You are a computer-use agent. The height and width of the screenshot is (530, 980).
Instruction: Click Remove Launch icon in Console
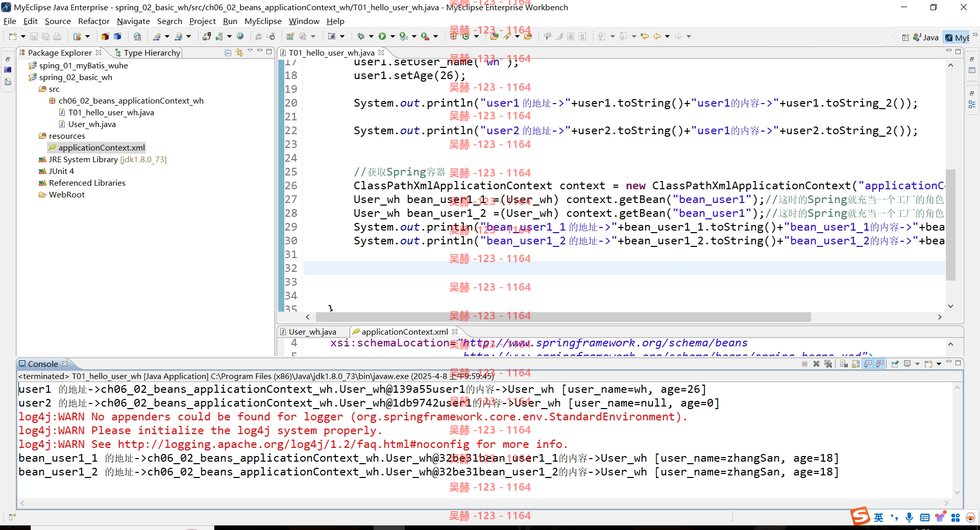(x=816, y=364)
